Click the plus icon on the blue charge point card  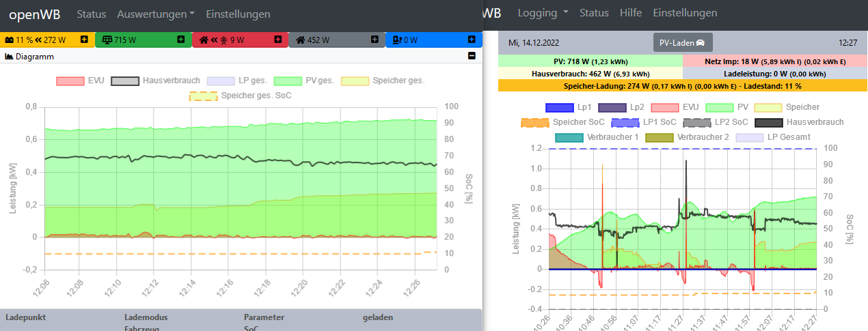tap(472, 40)
